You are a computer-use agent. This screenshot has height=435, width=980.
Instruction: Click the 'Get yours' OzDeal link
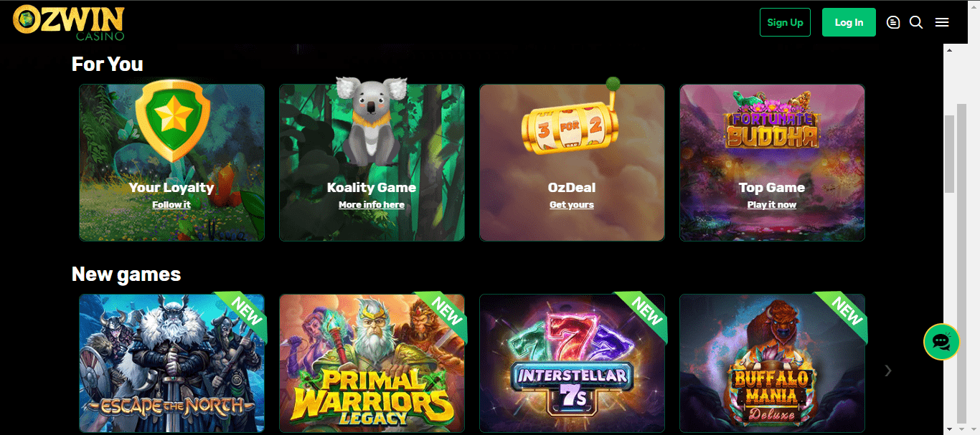click(x=572, y=205)
